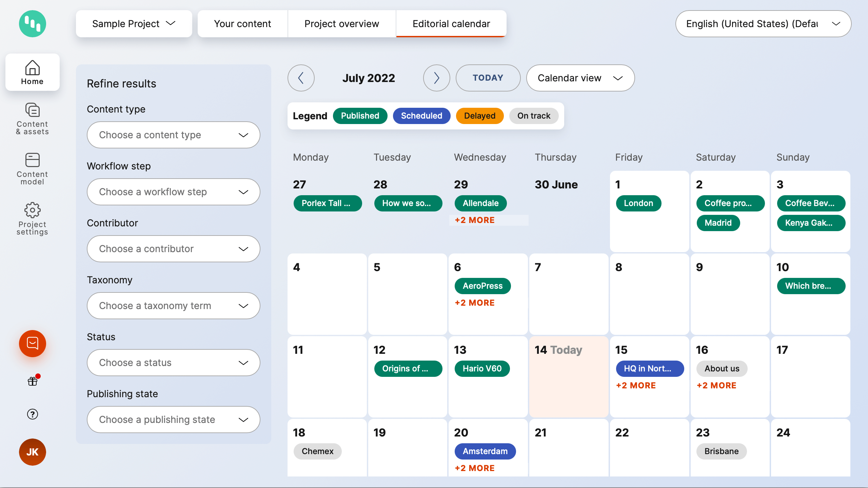Go to previous month arrow
This screenshot has width=868, height=488.
click(x=301, y=78)
